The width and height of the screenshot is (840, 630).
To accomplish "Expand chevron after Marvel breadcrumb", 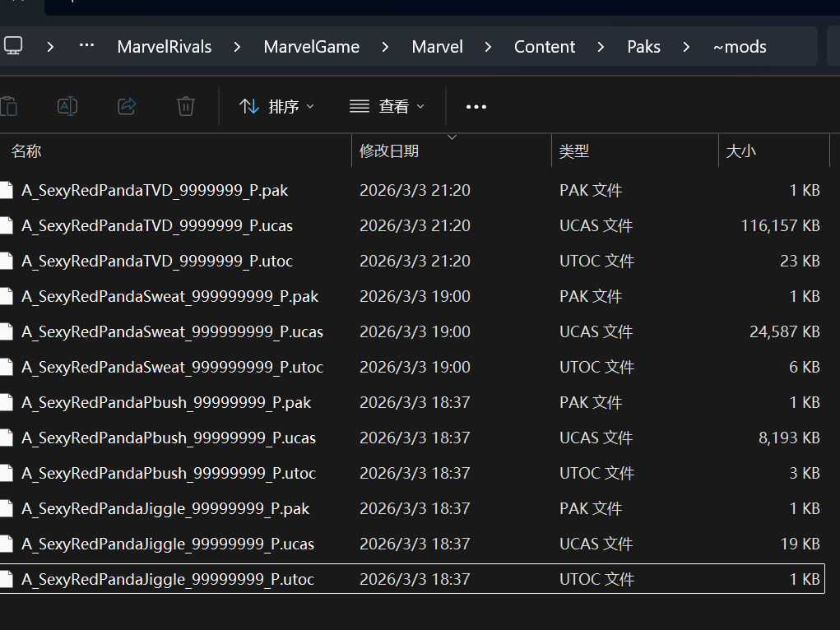I will tap(488, 47).
